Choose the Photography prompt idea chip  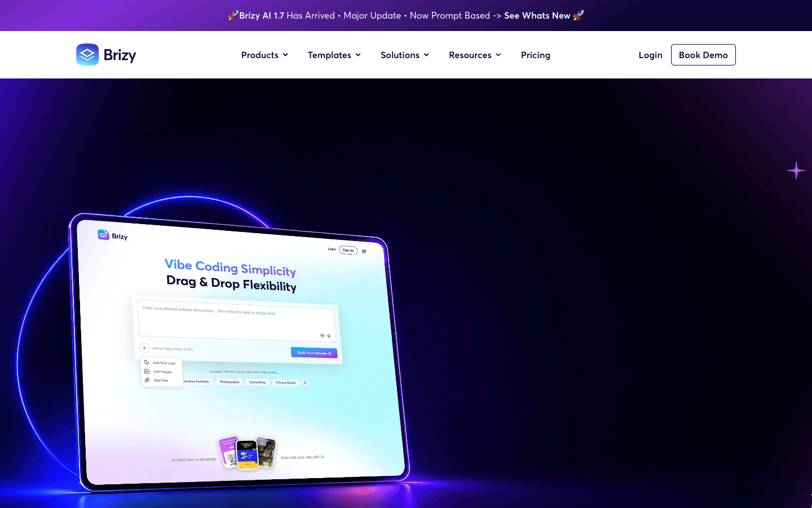pos(230,382)
